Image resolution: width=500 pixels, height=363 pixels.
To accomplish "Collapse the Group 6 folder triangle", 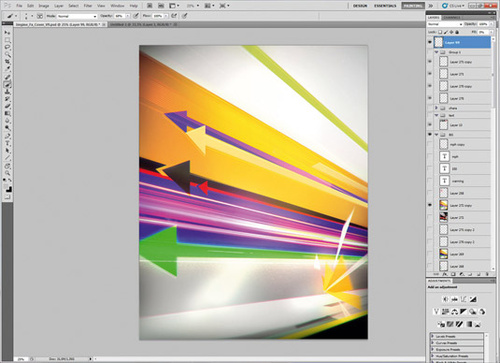I will click(x=436, y=52).
